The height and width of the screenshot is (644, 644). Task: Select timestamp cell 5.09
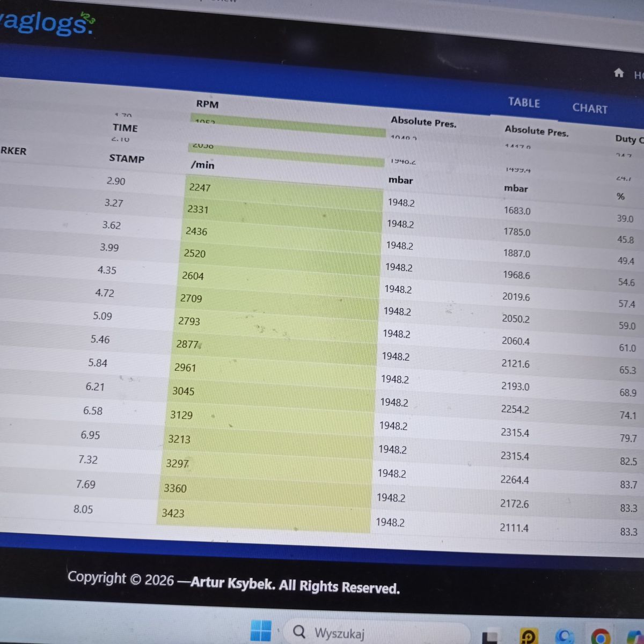pos(103,316)
